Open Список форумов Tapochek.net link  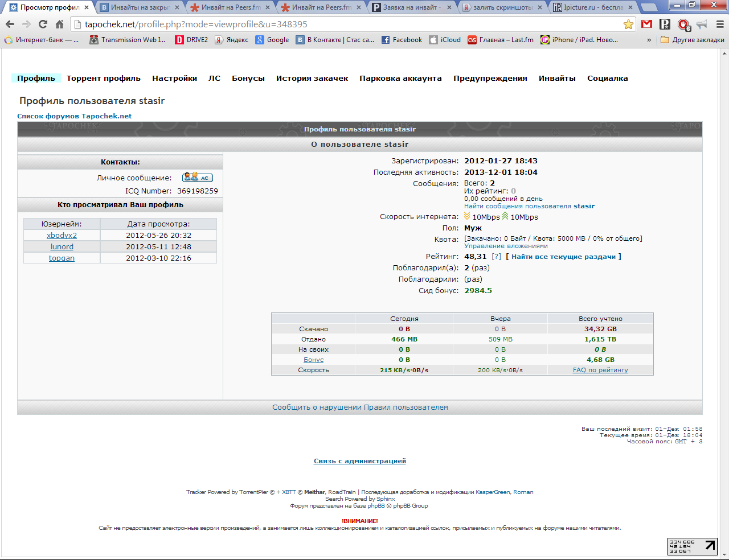pyautogui.click(x=75, y=116)
